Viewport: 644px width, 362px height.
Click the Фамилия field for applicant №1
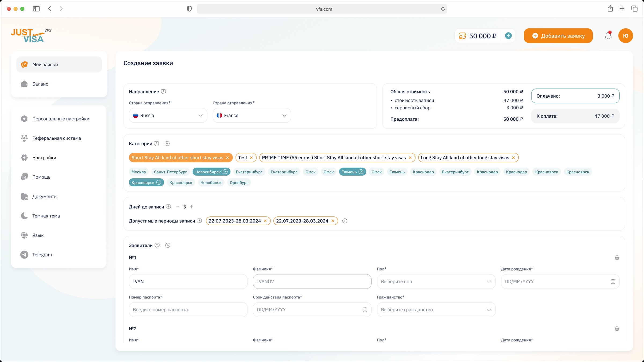click(312, 281)
